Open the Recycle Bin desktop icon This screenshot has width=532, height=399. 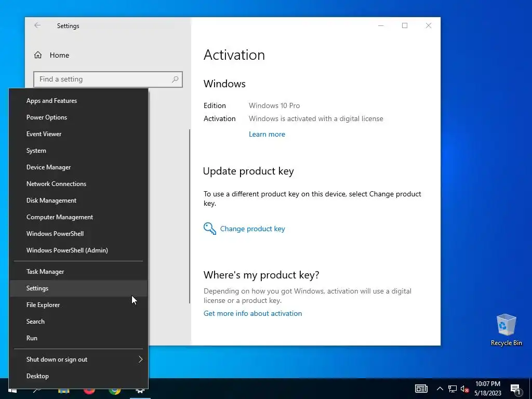506,330
